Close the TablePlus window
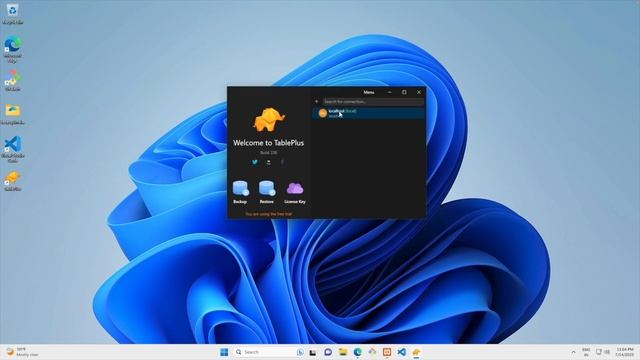This screenshot has width=640, height=360. point(419,92)
